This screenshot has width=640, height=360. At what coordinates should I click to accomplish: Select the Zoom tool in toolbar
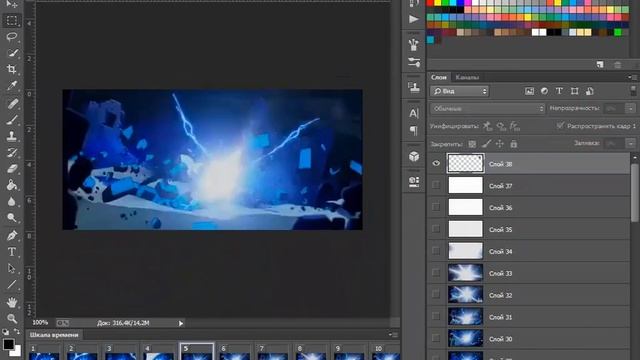12,318
